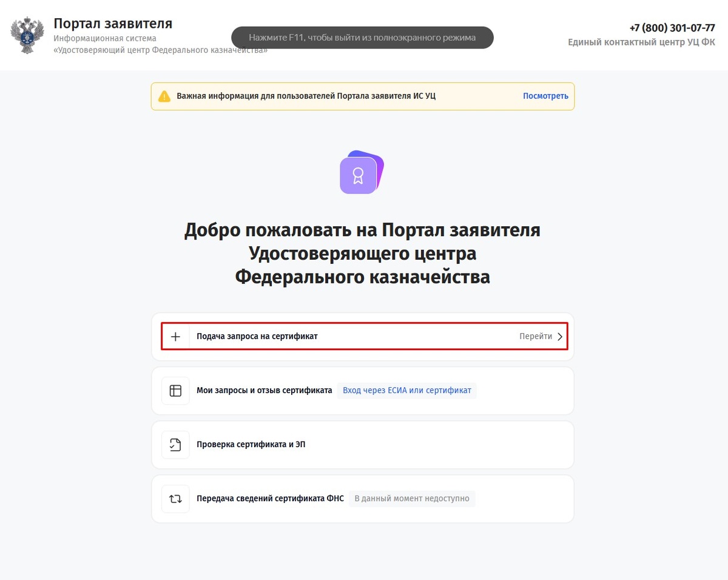Click the plus icon for certificate request
Screen dimensions: 728x580
(x=175, y=337)
